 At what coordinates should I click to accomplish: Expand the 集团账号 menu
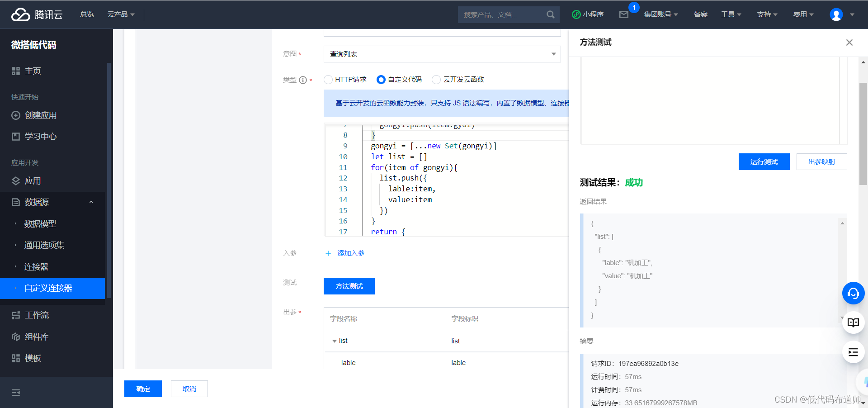(661, 14)
